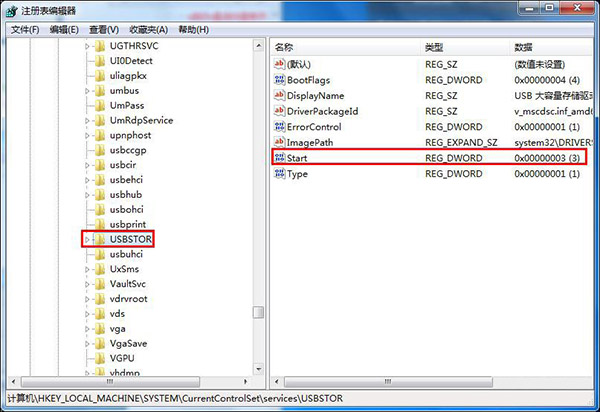Expand the umbus tree node

click(x=87, y=91)
